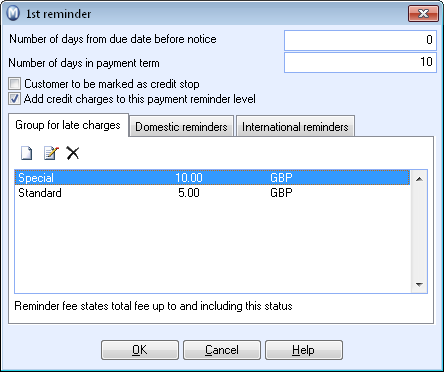Viewport: 444px width, 372px height.
Task: Uncheck Add credit charges to this reminder level
Action: point(15,99)
